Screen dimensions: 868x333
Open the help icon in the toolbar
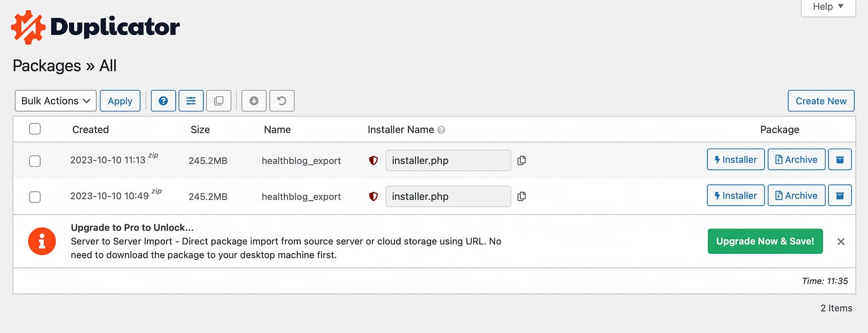coord(163,101)
